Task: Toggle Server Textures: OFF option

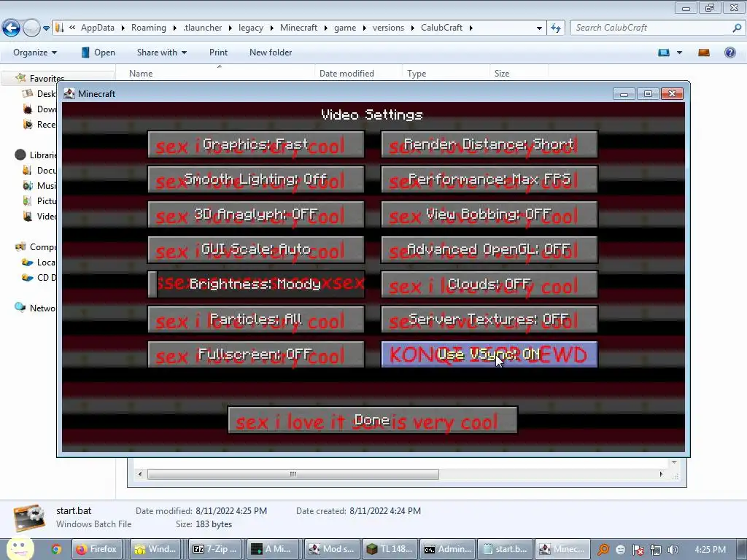Action: [489, 319]
